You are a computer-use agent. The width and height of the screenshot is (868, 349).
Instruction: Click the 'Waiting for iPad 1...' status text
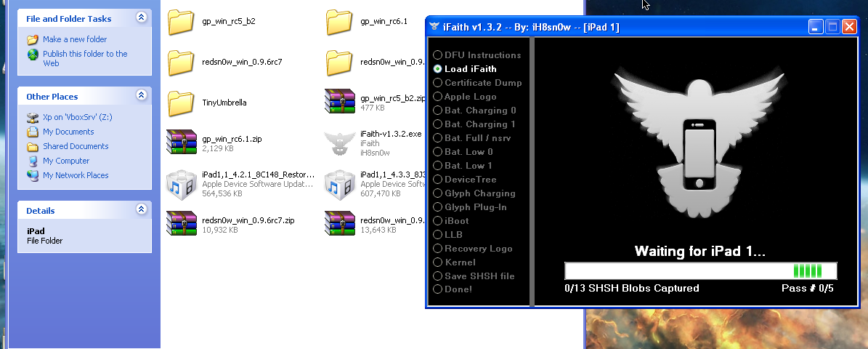[699, 251]
